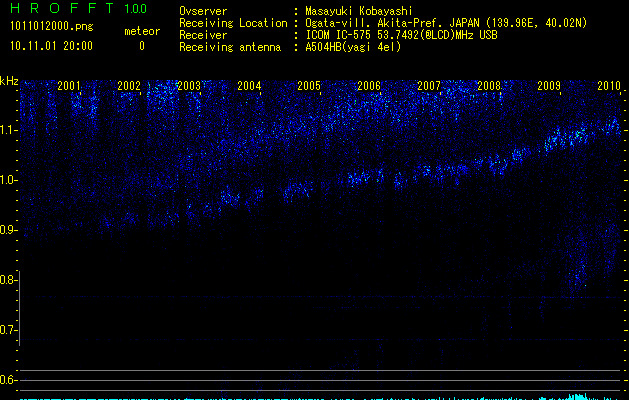
Task: Click the 2002 time marker
Action: pos(129,85)
